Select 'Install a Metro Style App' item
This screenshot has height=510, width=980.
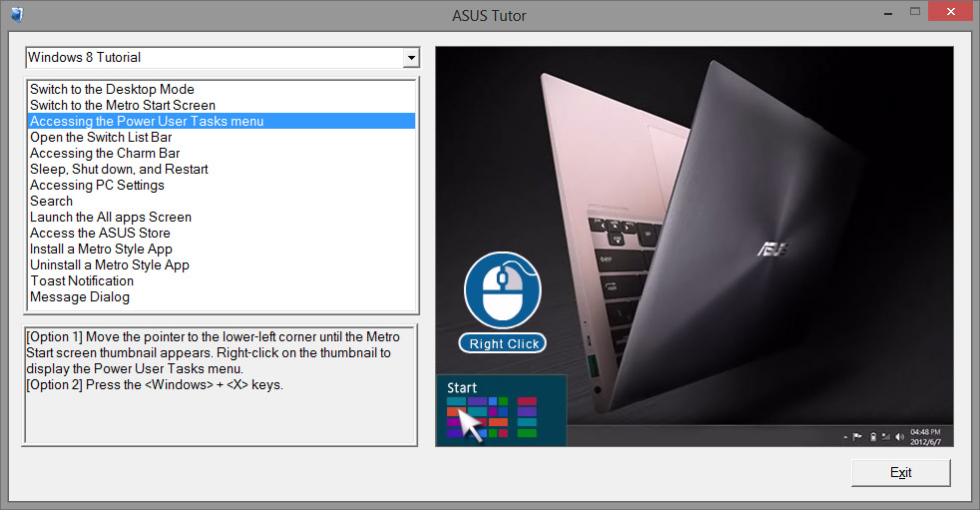point(222,249)
